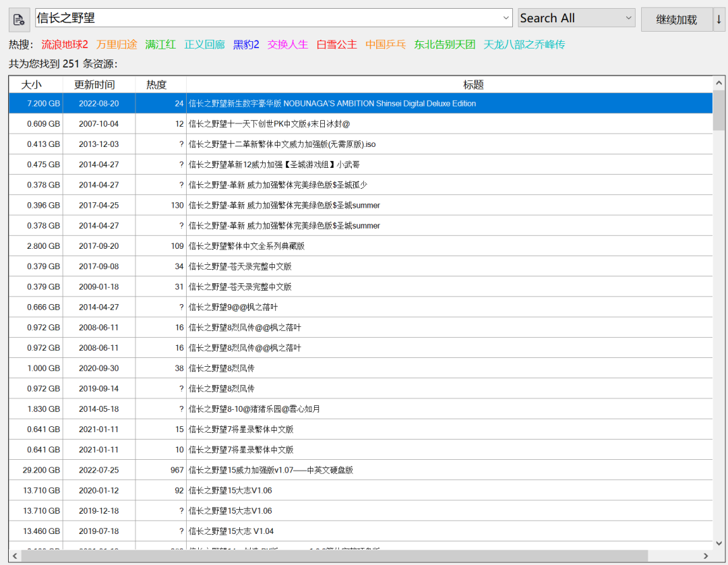Click the 2007-10-04 date cell
728x565 pixels.
pos(99,124)
